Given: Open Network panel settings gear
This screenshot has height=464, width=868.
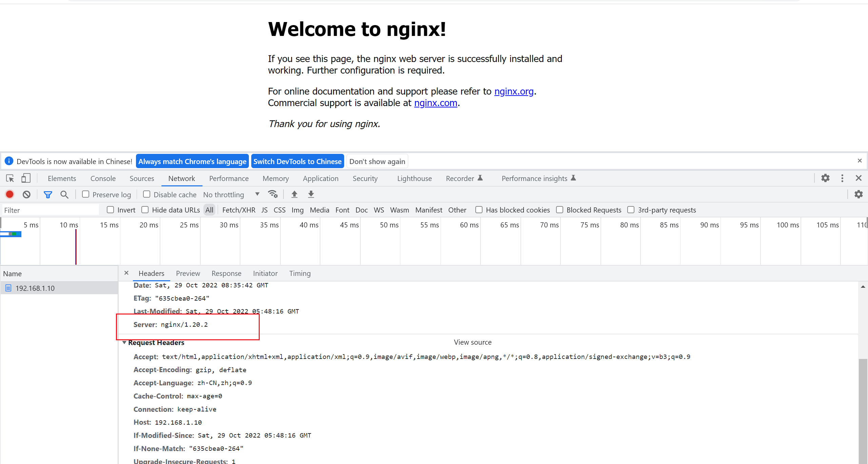Looking at the screenshot, I should pos(859,195).
